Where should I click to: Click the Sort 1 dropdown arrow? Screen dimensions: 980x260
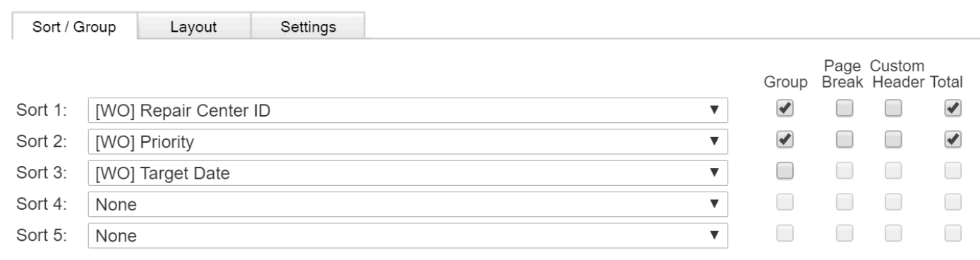click(x=714, y=110)
